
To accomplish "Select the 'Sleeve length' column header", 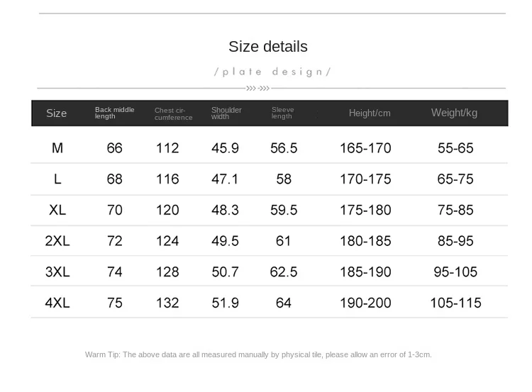I will [x=282, y=113].
